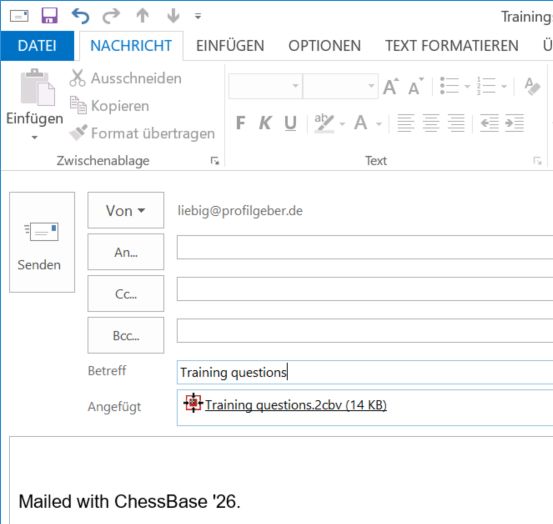Expand the Einfügen paste dropdown arrow

(35, 137)
